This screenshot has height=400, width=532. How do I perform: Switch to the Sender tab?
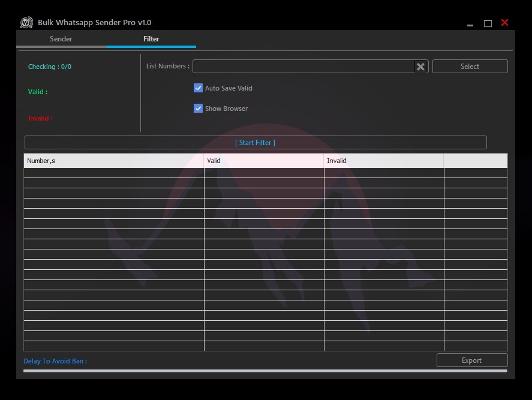(x=61, y=39)
